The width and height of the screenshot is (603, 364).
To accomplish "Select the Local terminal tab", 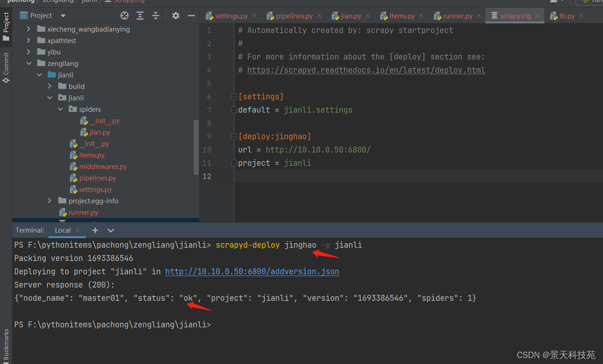I will click(x=63, y=230).
